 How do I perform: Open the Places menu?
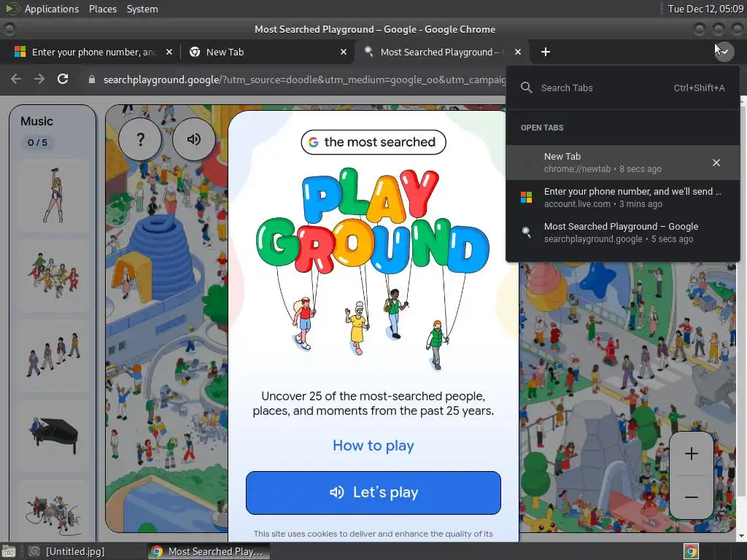(102, 9)
